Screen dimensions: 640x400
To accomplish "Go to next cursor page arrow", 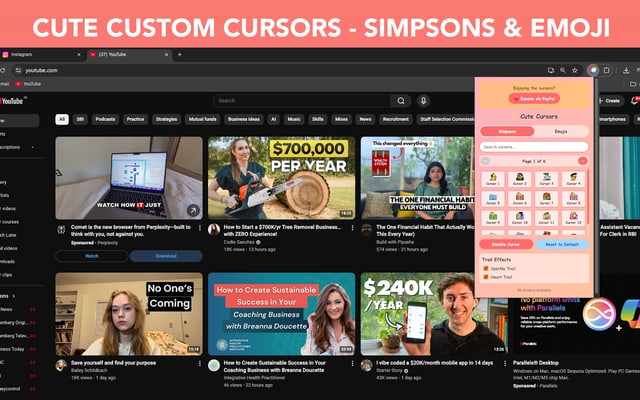I will [582, 161].
